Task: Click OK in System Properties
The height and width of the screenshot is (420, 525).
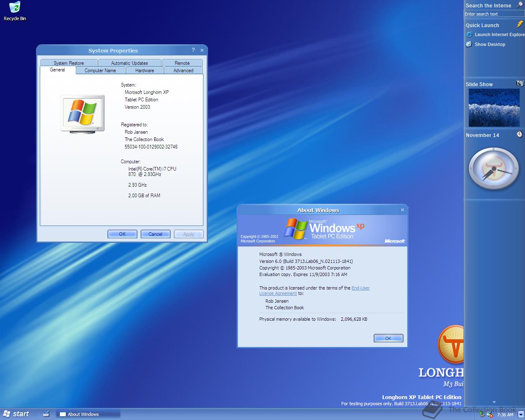Action: 122,234
